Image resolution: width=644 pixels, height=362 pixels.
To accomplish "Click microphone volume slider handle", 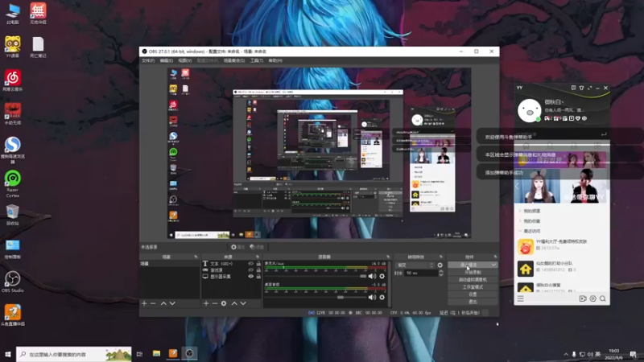I will (363, 276).
